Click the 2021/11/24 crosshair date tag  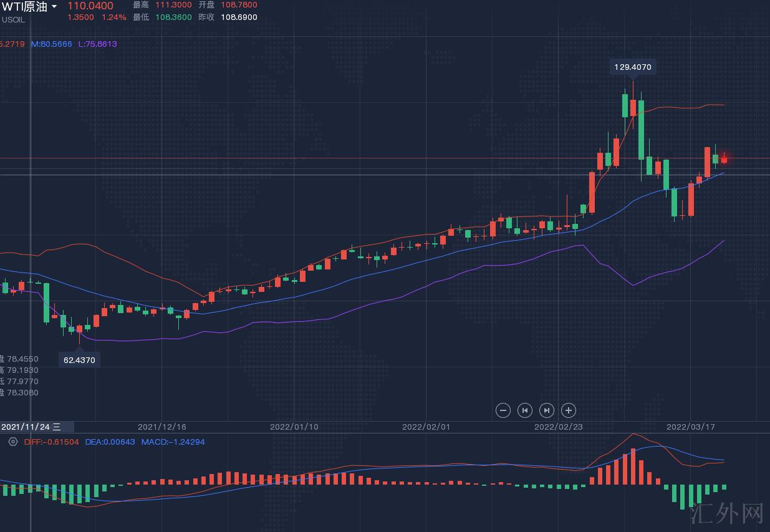pyautogui.click(x=31, y=427)
